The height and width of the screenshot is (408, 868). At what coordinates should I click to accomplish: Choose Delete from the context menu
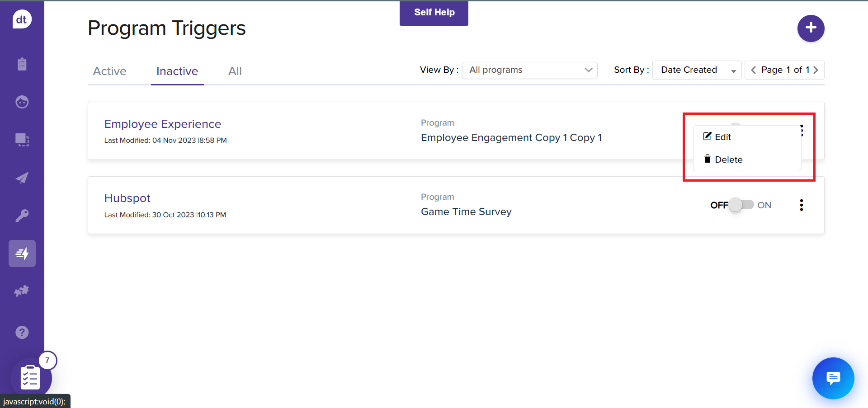point(728,159)
